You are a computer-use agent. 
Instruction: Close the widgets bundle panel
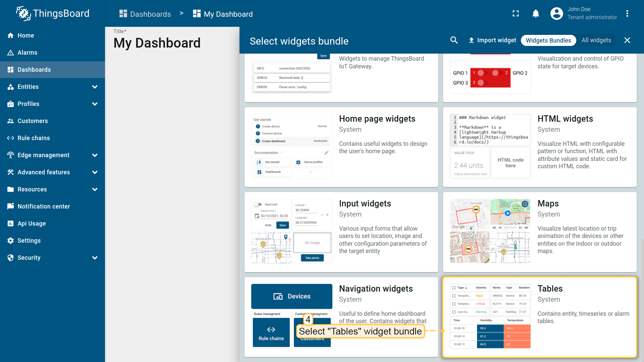[627, 40]
